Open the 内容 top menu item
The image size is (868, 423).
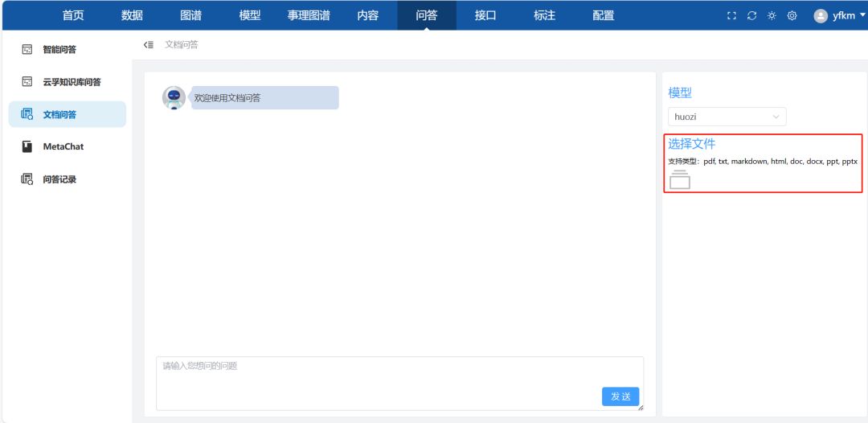pyautogui.click(x=367, y=15)
